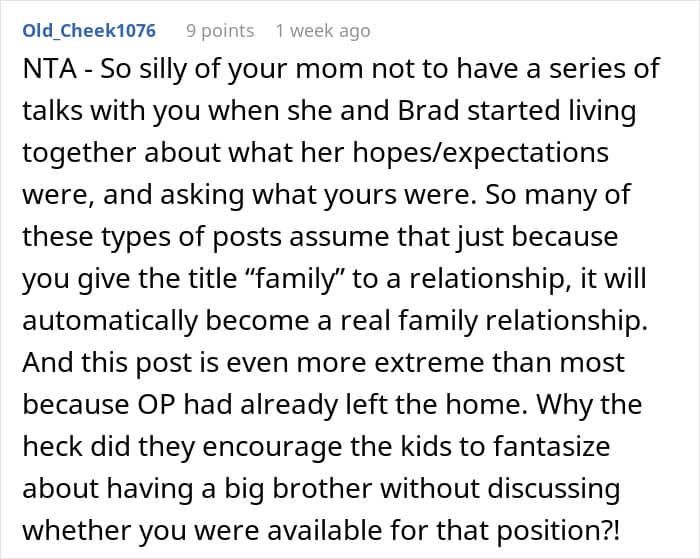This screenshot has width=700, height=559.
Task: Click the name 'Brad' in the comment
Action: pyautogui.click(x=428, y=111)
